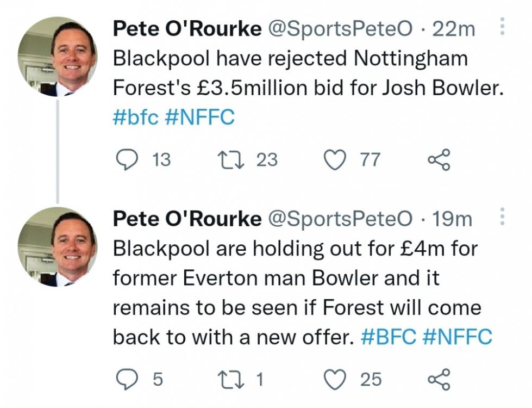Image resolution: width=532 pixels, height=408 pixels.
Task: Reply to the £3.5million bid tweet
Action: [x=128, y=159]
